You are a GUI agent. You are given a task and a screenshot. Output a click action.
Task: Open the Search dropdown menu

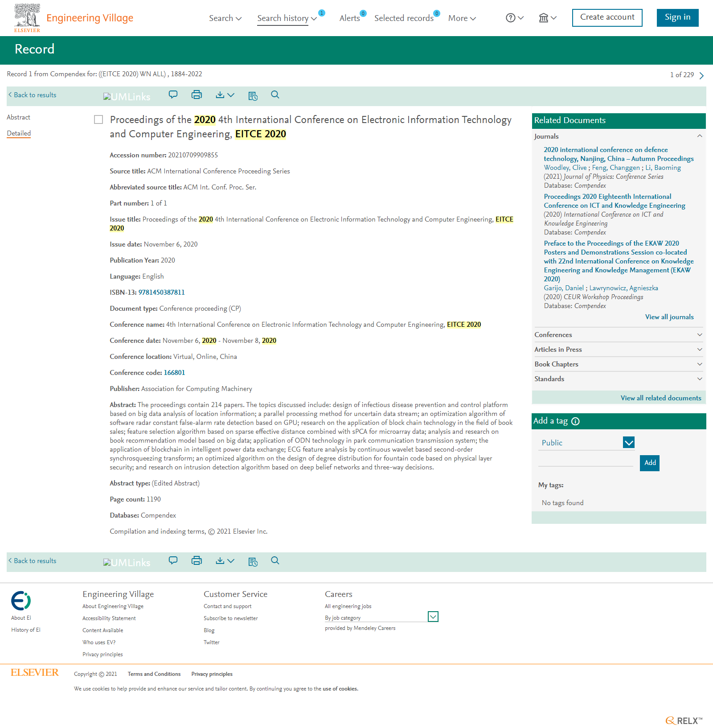click(225, 18)
